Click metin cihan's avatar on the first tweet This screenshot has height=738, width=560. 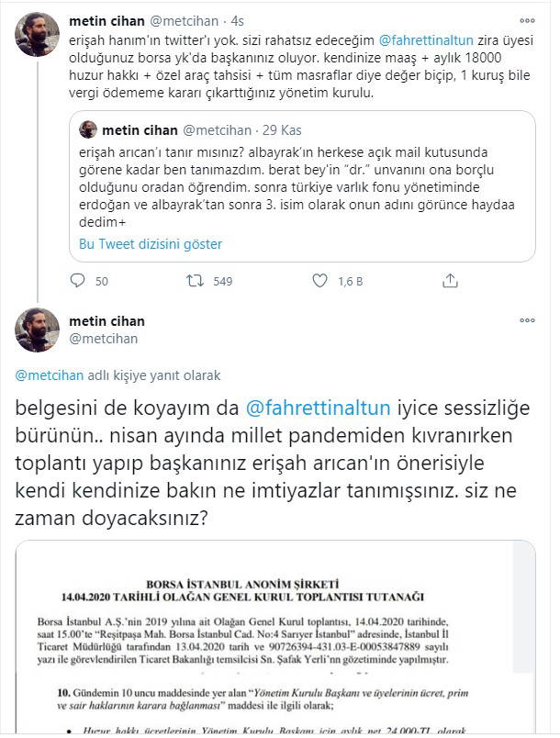[39, 34]
